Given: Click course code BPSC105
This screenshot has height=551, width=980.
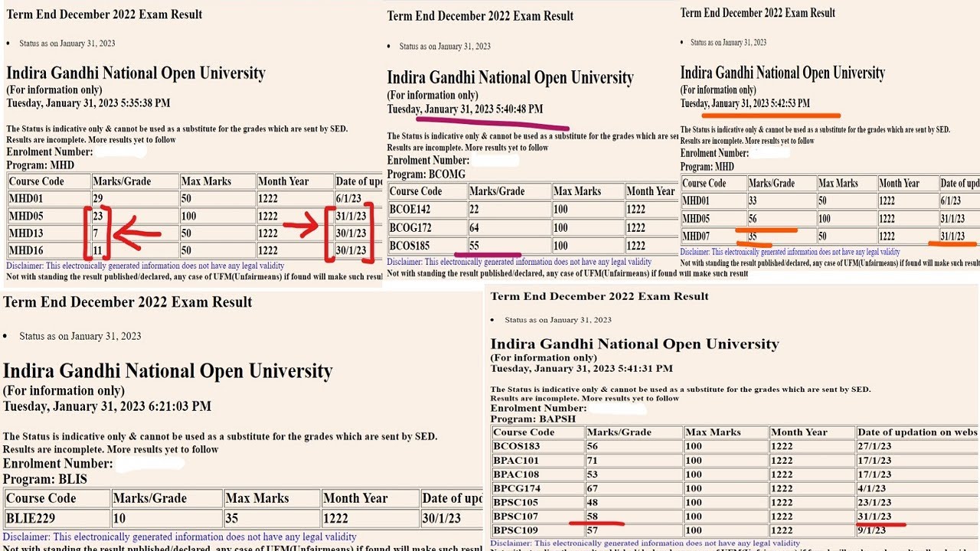Looking at the screenshot, I should [x=516, y=503].
